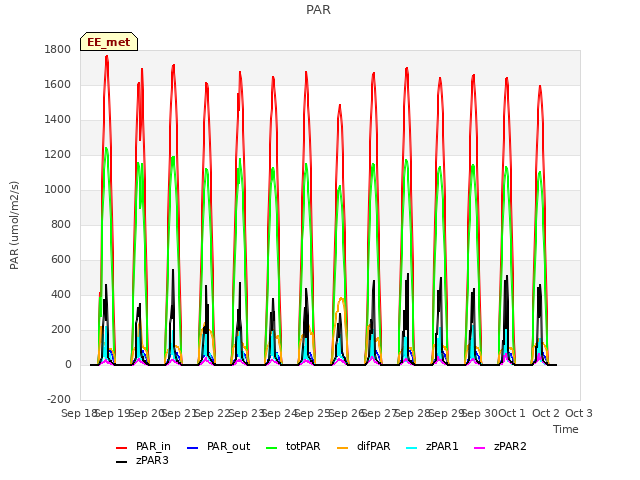Viewport: 640px width, 480px height.
Task: Click the 1400 y-axis tick label
Action: 58,120
